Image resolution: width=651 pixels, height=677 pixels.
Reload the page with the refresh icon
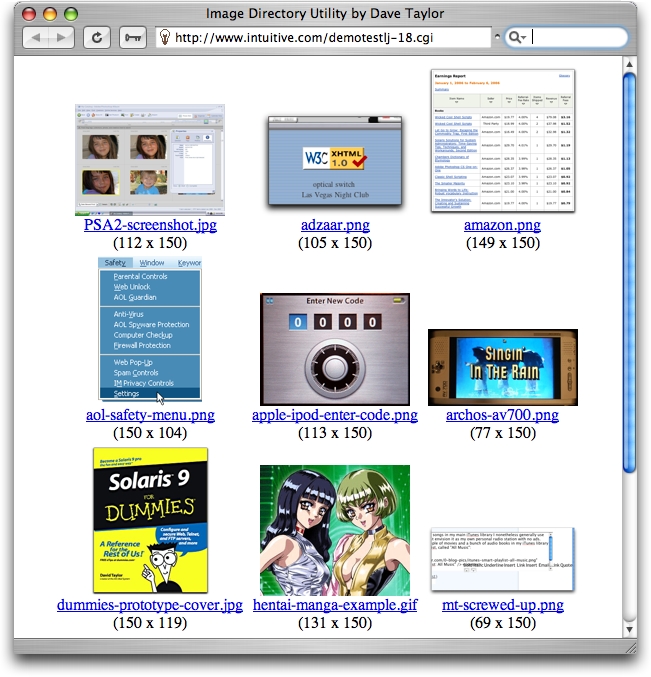96,37
